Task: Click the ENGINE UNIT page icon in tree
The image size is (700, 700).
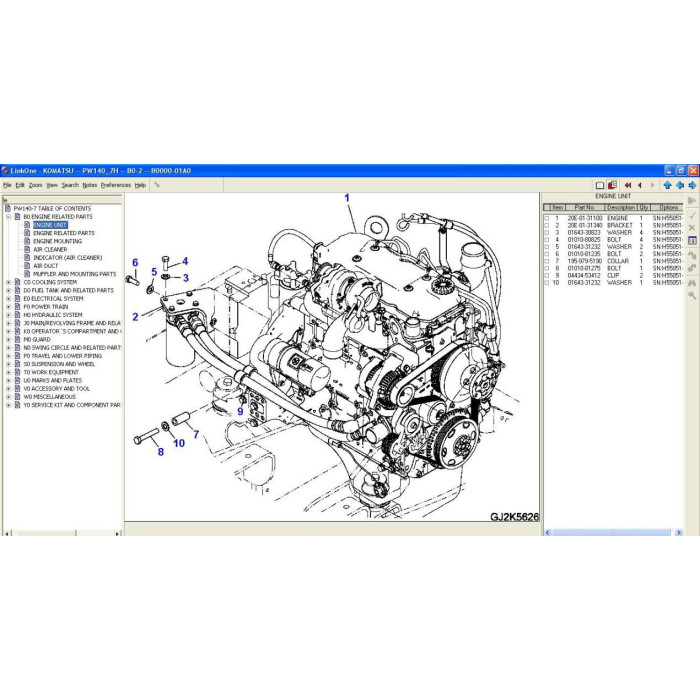Action: tap(27, 225)
